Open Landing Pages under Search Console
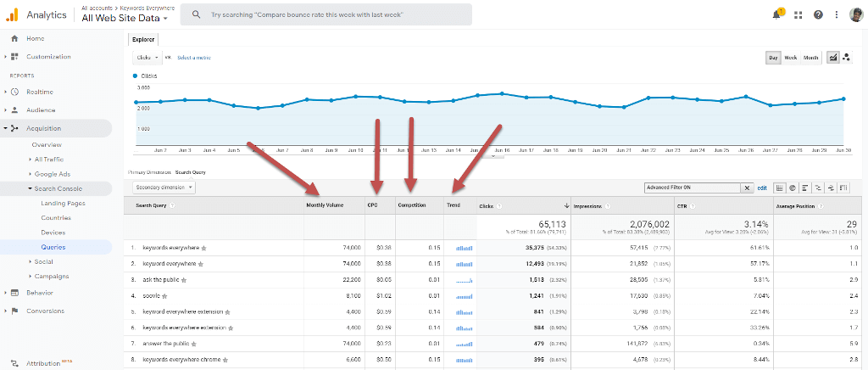The height and width of the screenshot is (370, 868). coord(63,203)
